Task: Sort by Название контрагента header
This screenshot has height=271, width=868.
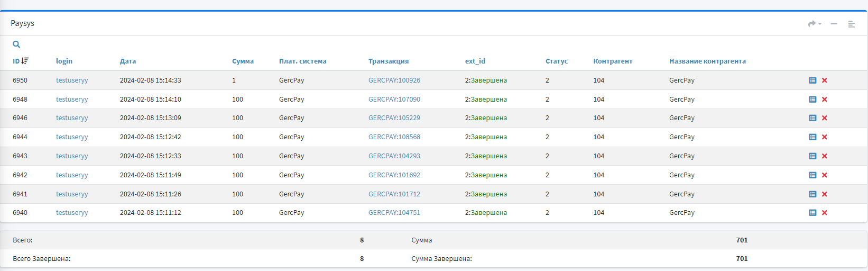Action: point(707,61)
